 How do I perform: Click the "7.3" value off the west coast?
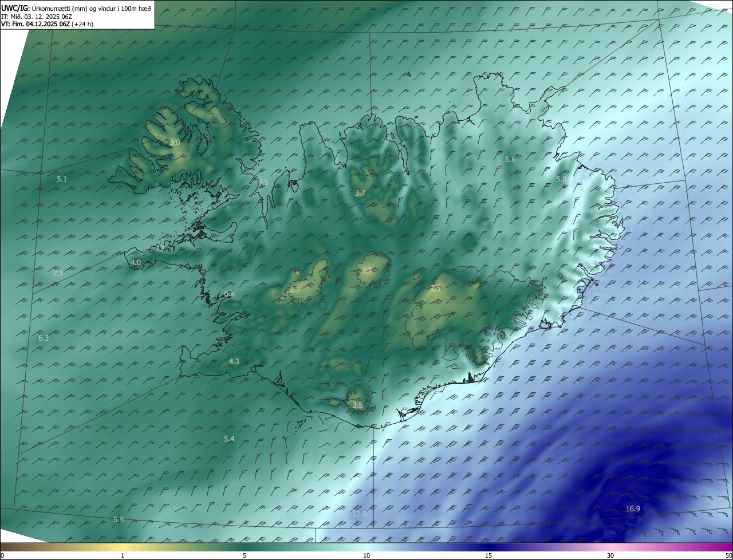pos(58,274)
